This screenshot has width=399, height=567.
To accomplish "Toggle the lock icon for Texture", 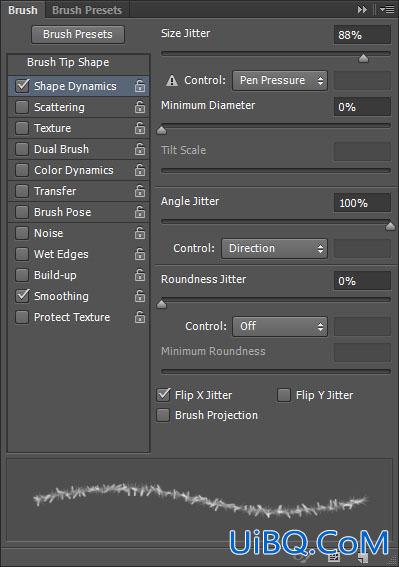I will pos(140,128).
